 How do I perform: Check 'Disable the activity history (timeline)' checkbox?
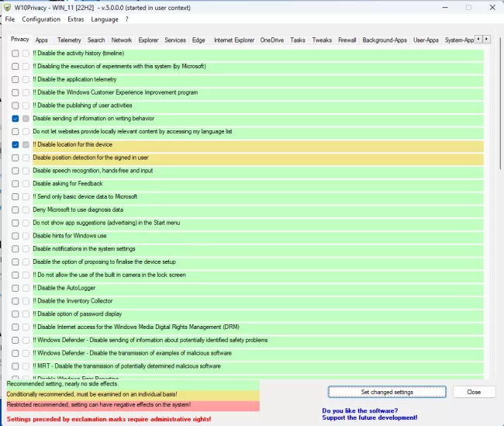[16, 54]
